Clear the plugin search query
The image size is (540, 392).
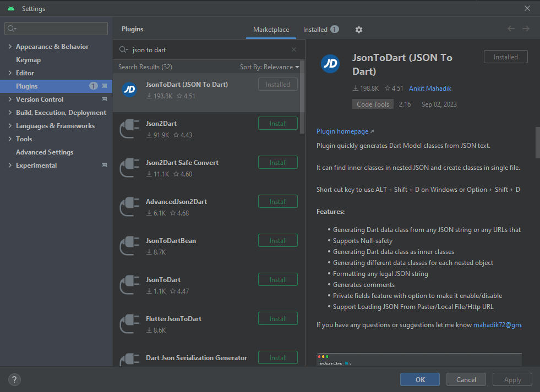pos(294,49)
